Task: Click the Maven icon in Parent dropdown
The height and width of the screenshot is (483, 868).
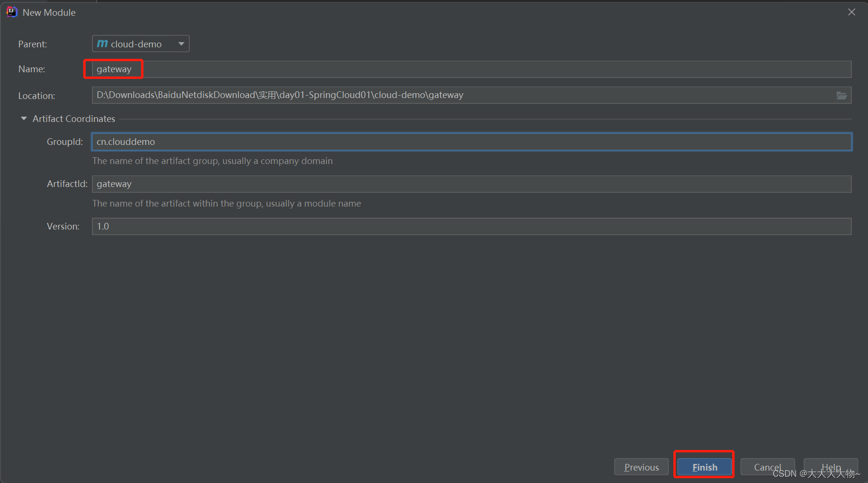Action: (x=102, y=44)
